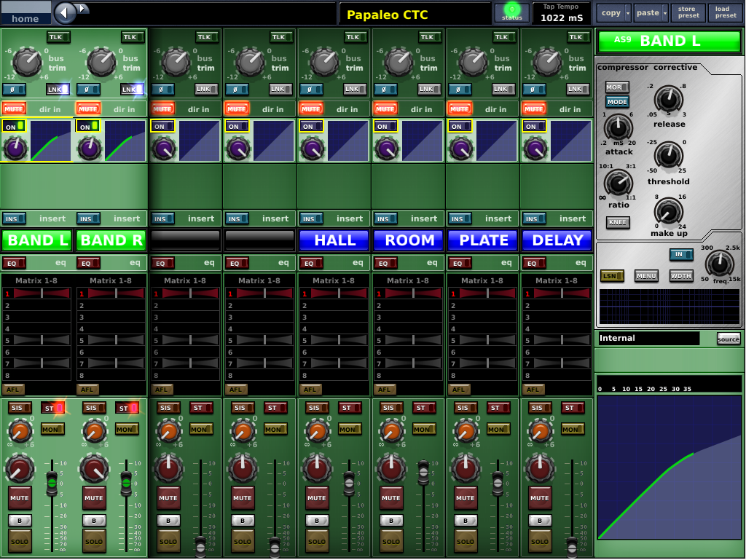Click the BAND L phase invert button
This screenshot has height=560, width=746.
[x=14, y=90]
